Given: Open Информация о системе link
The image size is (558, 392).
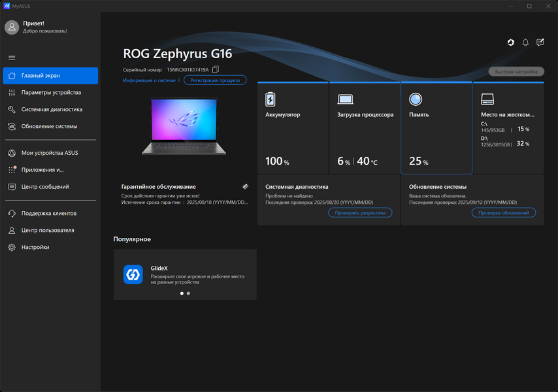Looking at the screenshot, I should [x=149, y=80].
